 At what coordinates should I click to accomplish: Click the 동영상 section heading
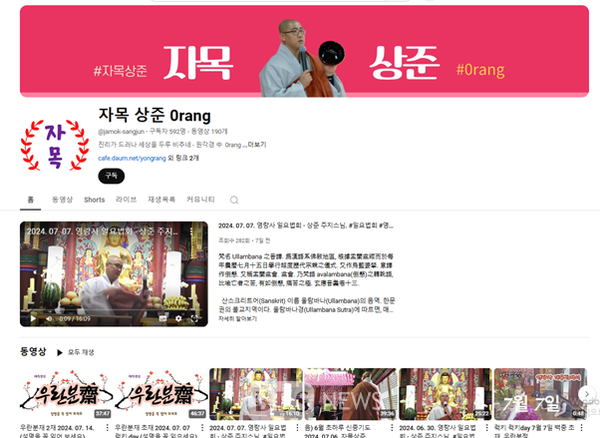(33, 352)
